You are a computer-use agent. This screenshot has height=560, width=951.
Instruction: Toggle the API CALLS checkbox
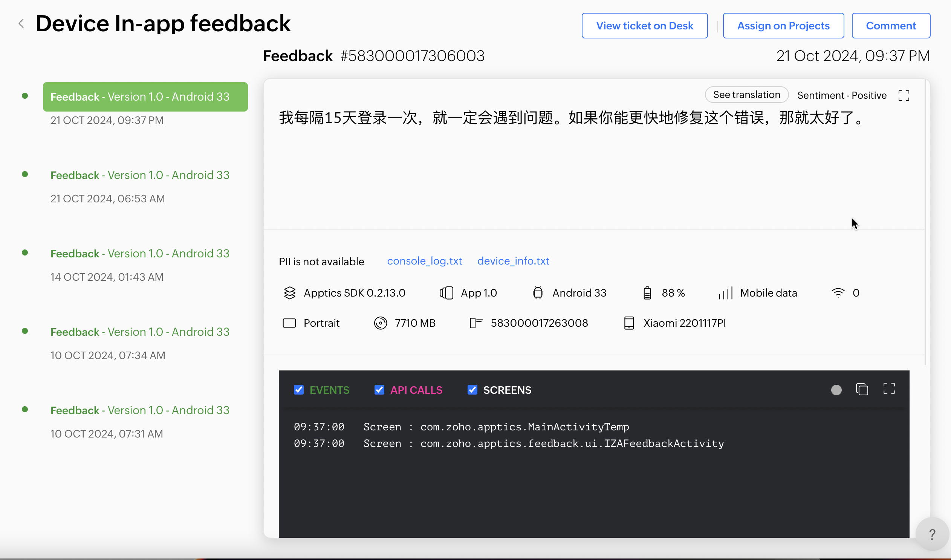(x=379, y=390)
